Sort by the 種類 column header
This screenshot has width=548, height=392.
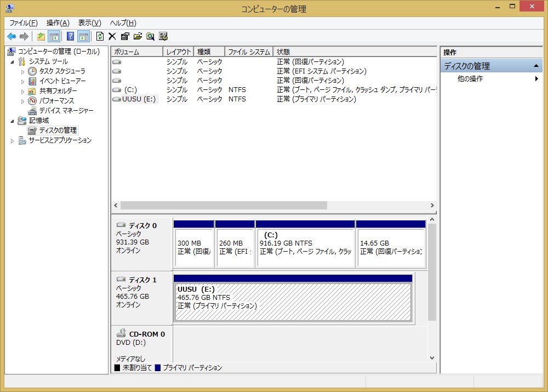point(209,52)
